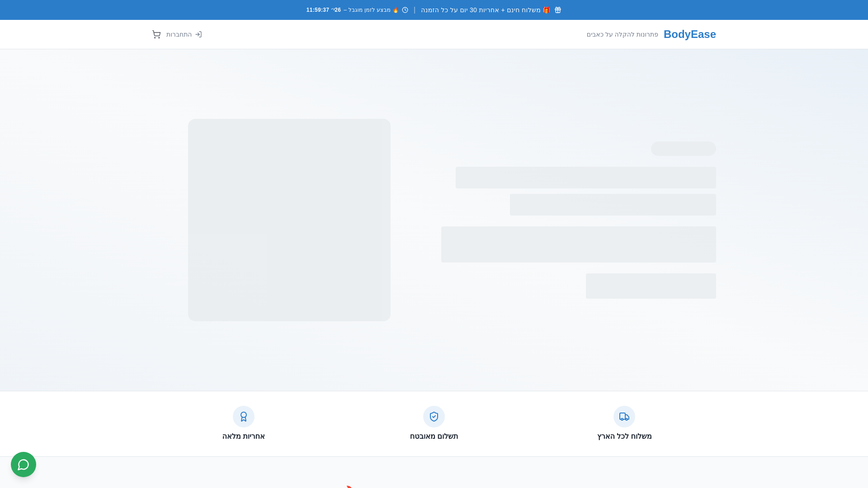Select the משלוח לכל הארץ text

coord(624,436)
